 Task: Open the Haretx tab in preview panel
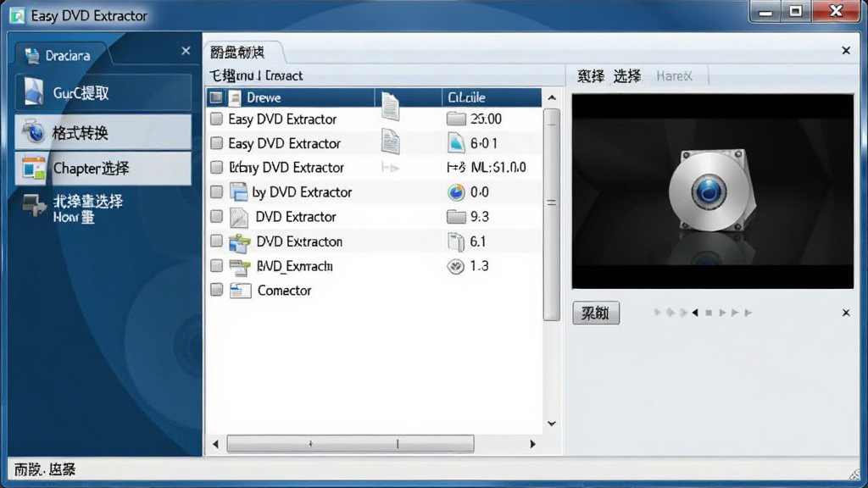(674, 75)
